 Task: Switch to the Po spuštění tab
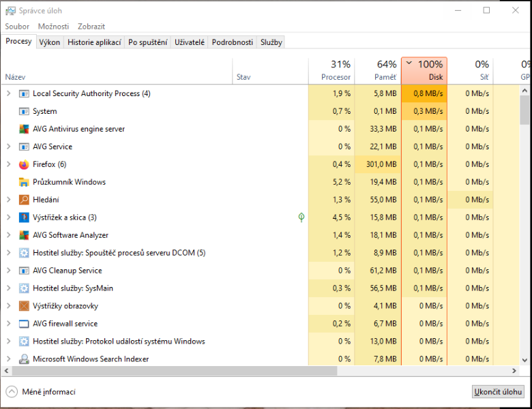(147, 42)
